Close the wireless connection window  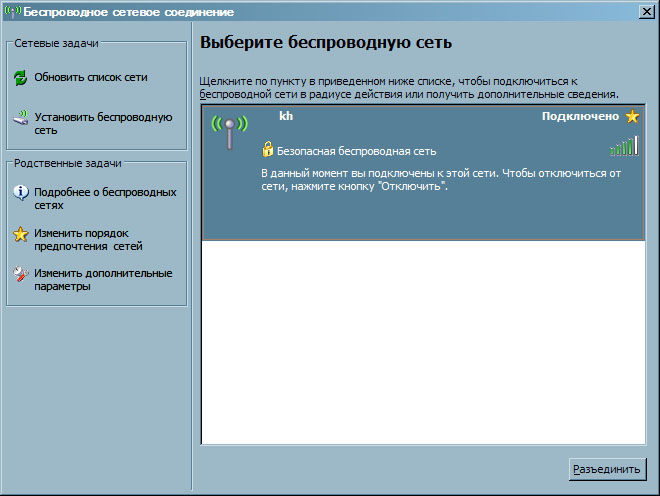click(x=647, y=11)
